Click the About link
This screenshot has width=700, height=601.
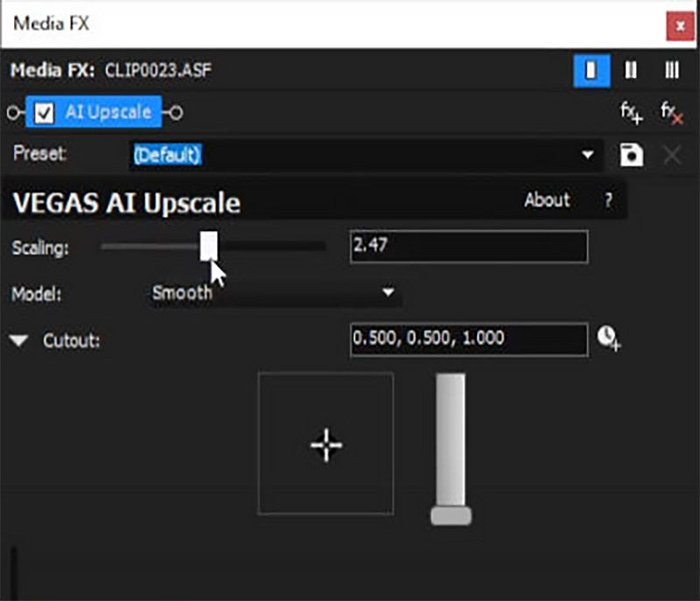click(x=547, y=199)
